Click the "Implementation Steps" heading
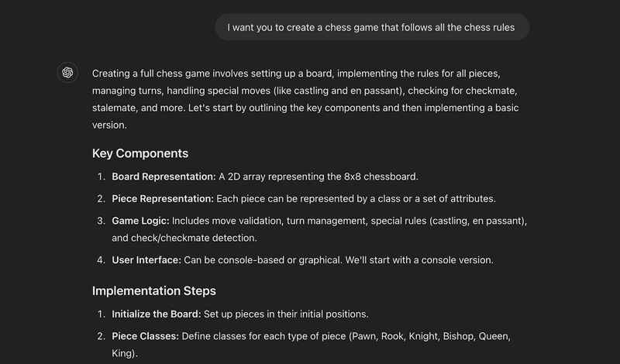The width and height of the screenshot is (620, 364). coord(154,291)
